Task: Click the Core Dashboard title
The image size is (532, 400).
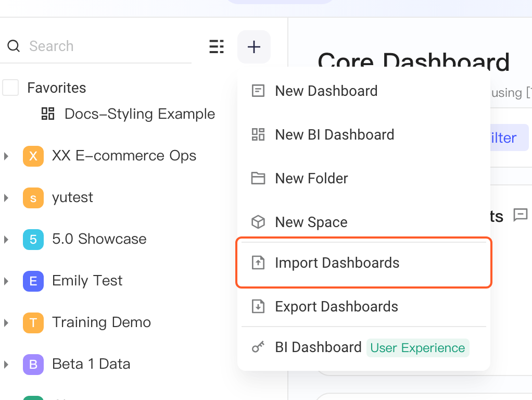Action: [414, 62]
